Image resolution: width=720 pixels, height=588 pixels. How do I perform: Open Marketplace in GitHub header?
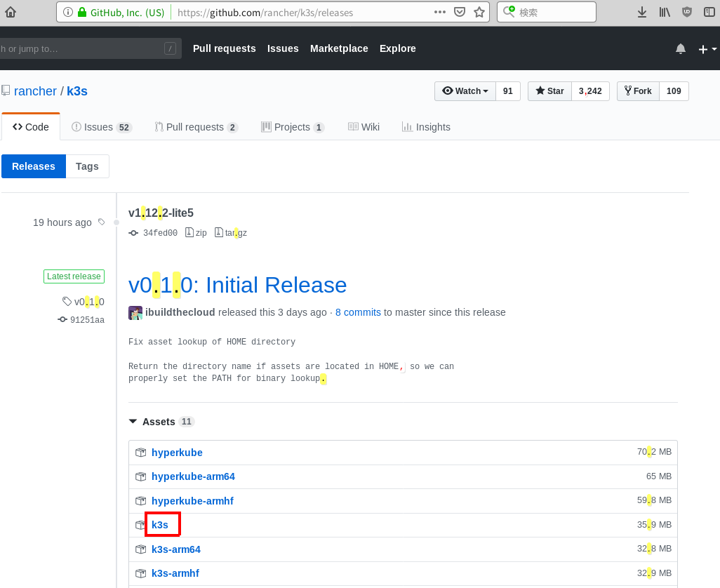(339, 48)
